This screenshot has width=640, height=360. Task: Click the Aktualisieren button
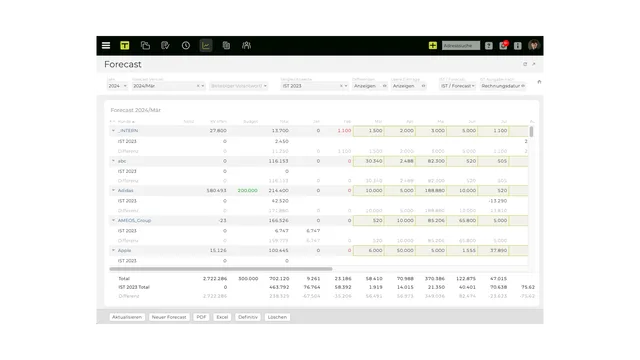[x=127, y=317]
